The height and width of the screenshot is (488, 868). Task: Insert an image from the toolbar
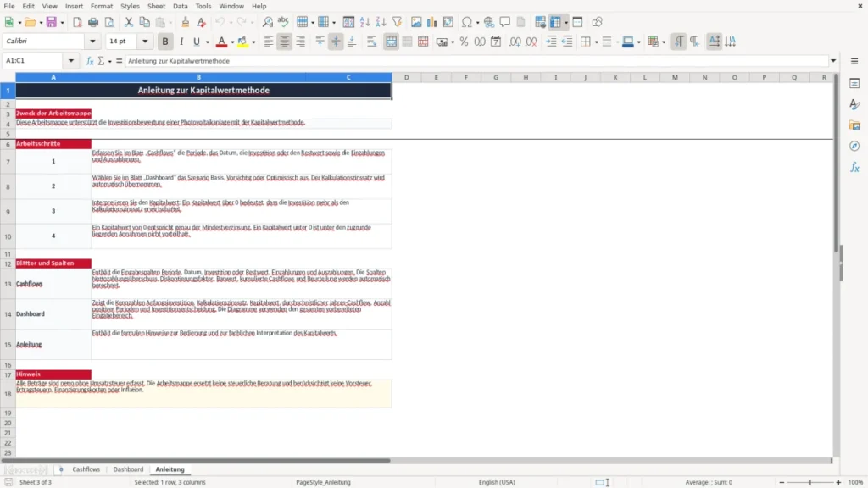coord(416,22)
